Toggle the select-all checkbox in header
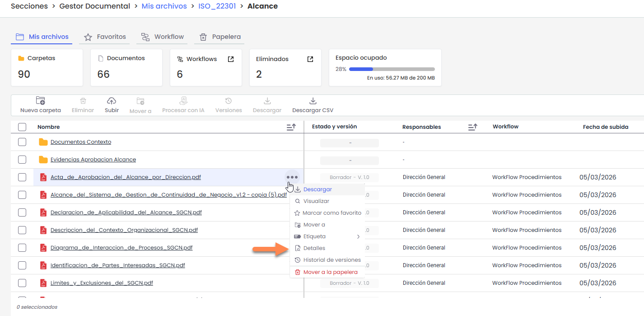This screenshot has width=644, height=316. [22, 127]
